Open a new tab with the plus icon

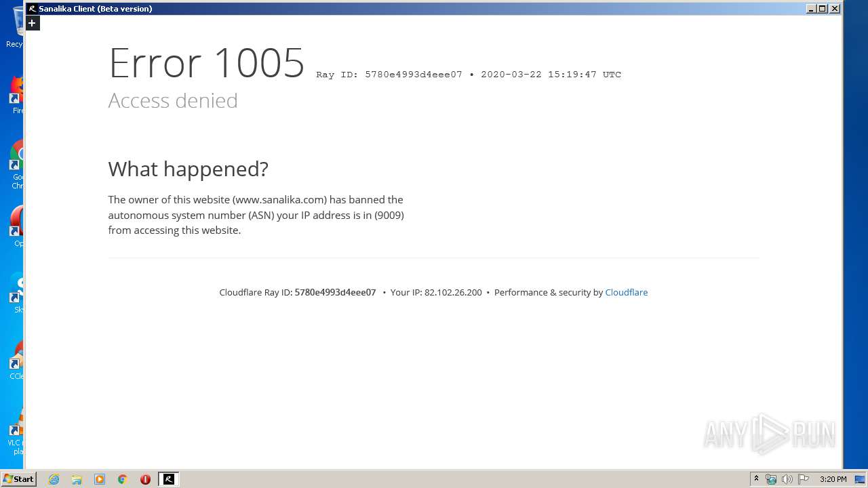click(32, 23)
